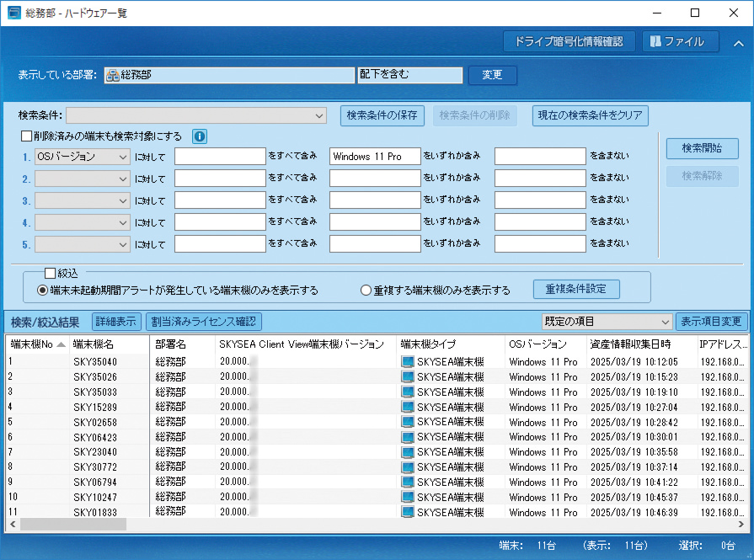Toggle the 絞込 checkbox
754x560 pixels.
tap(50, 274)
